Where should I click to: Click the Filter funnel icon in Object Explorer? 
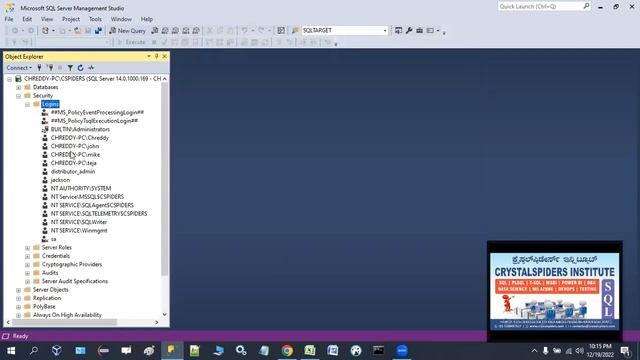point(70,68)
